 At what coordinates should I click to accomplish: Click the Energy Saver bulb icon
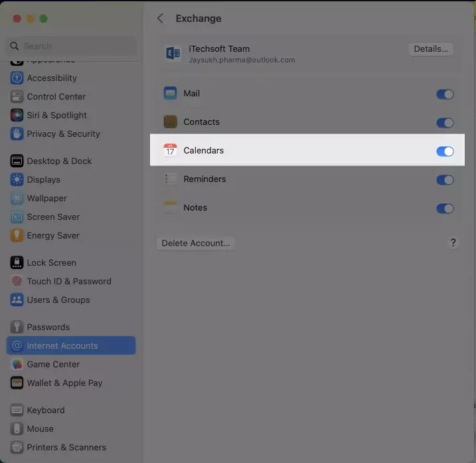[x=17, y=235]
